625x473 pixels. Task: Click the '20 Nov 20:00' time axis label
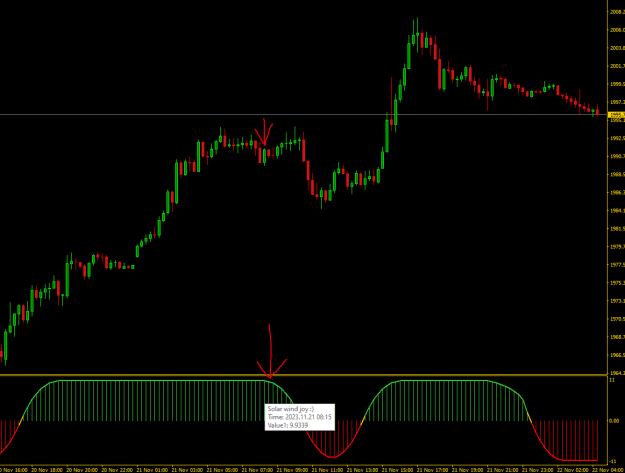82,470
